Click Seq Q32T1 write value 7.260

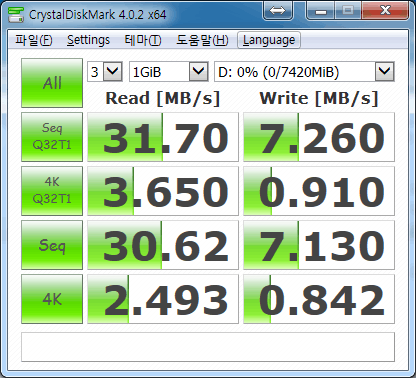pyautogui.click(x=319, y=137)
